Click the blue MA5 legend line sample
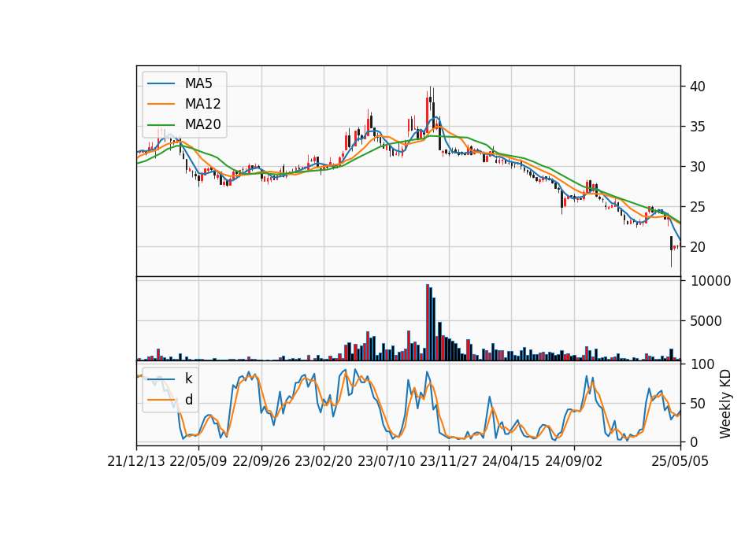 tap(161, 83)
